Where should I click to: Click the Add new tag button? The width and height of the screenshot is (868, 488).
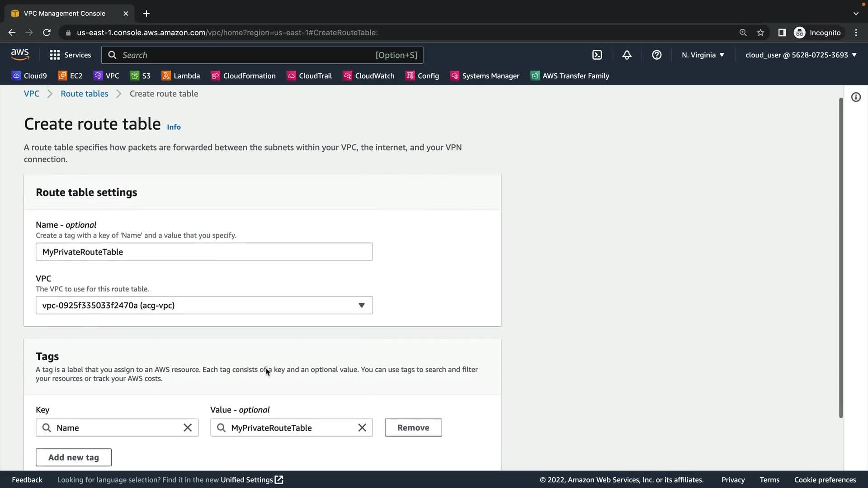tap(74, 457)
